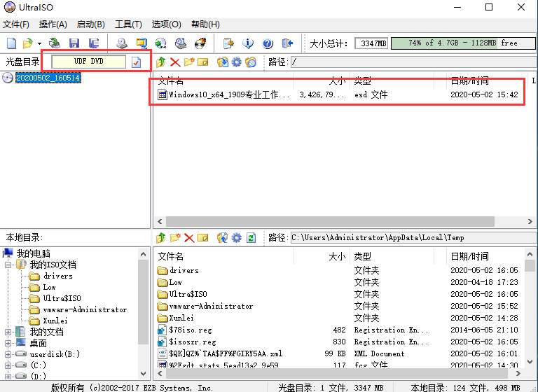Select the $isoszr.reg file
Viewport: 538px width, 392px height.
pyautogui.click(x=193, y=342)
